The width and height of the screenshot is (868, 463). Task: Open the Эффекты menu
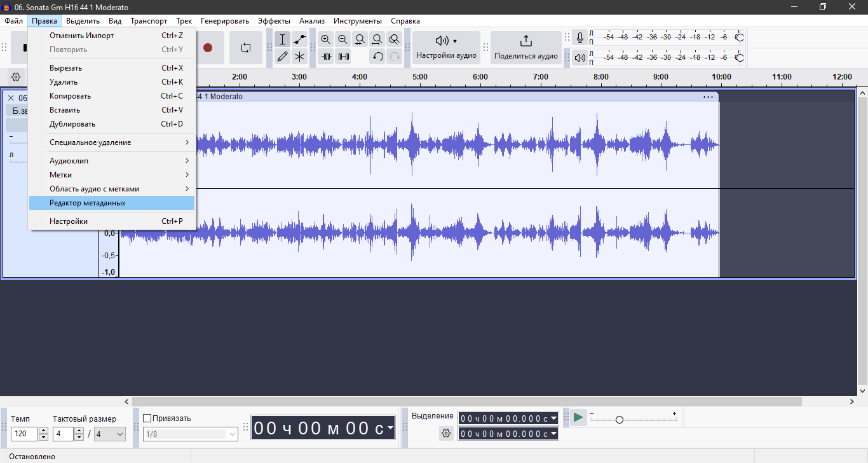click(x=274, y=21)
